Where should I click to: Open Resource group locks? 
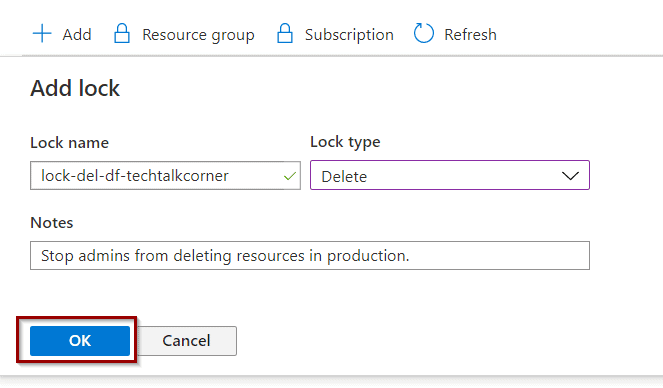tap(198, 35)
